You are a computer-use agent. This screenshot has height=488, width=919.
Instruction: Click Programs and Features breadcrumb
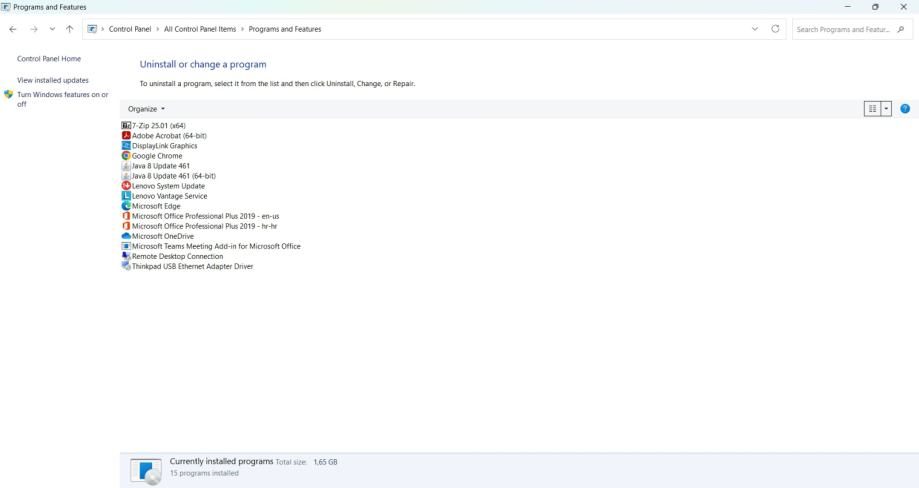tap(285, 29)
